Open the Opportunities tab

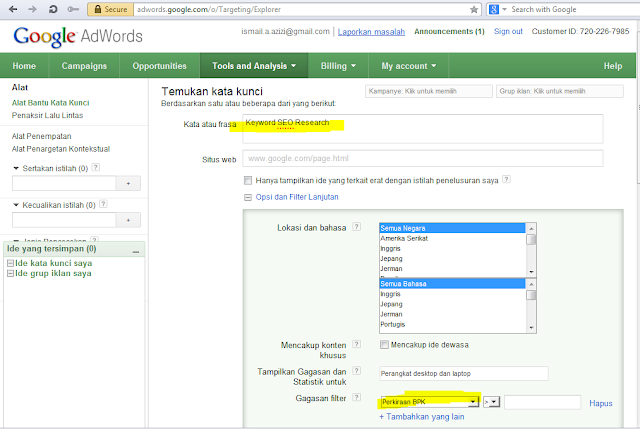point(159,66)
